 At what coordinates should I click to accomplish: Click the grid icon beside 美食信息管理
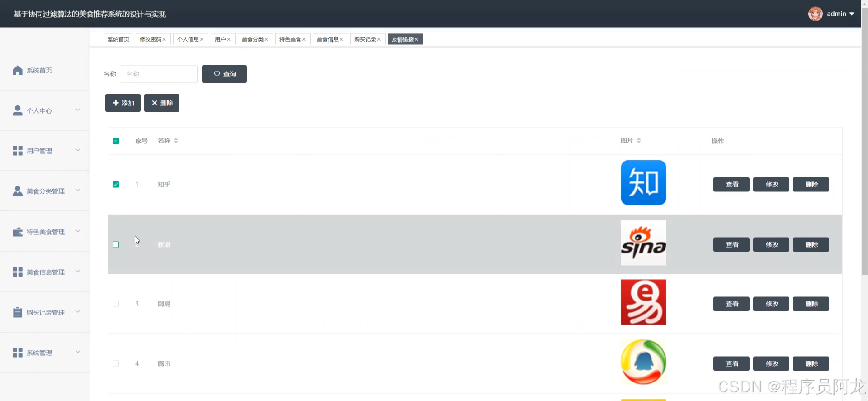tap(18, 272)
